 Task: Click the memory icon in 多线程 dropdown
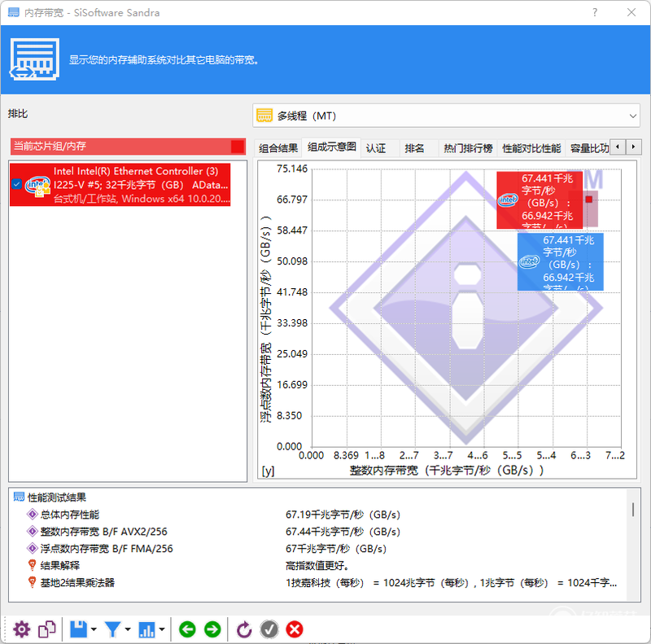point(264,116)
